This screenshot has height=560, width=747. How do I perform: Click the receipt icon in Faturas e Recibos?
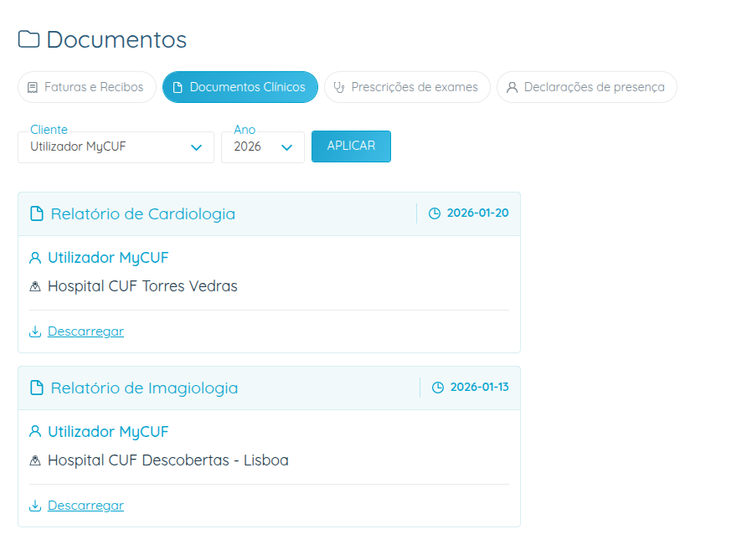tap(33, 88)
